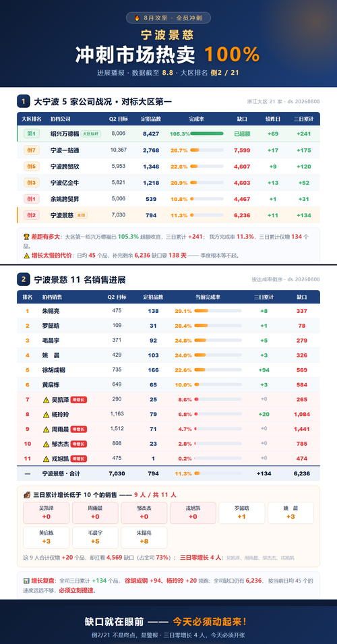337x644 pixels.
Task: Click the 倒3 rank badge
Action: (32, 183)
